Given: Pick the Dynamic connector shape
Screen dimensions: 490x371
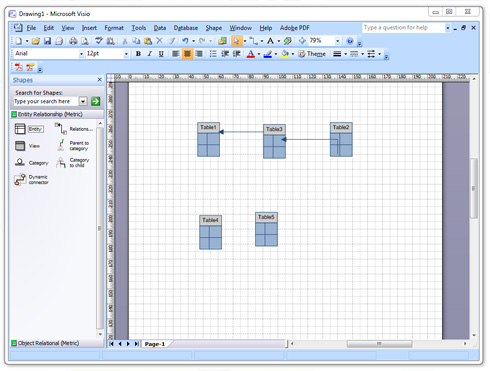Looking at the screenshot, I should [x=31, y=180].
